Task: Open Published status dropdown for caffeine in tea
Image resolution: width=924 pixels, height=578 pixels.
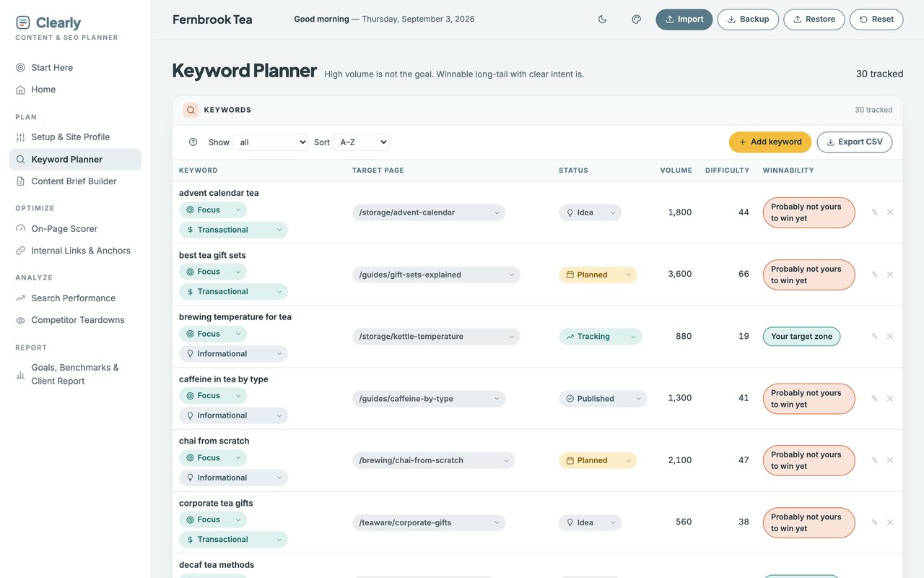Action: [x=603, y=399]
